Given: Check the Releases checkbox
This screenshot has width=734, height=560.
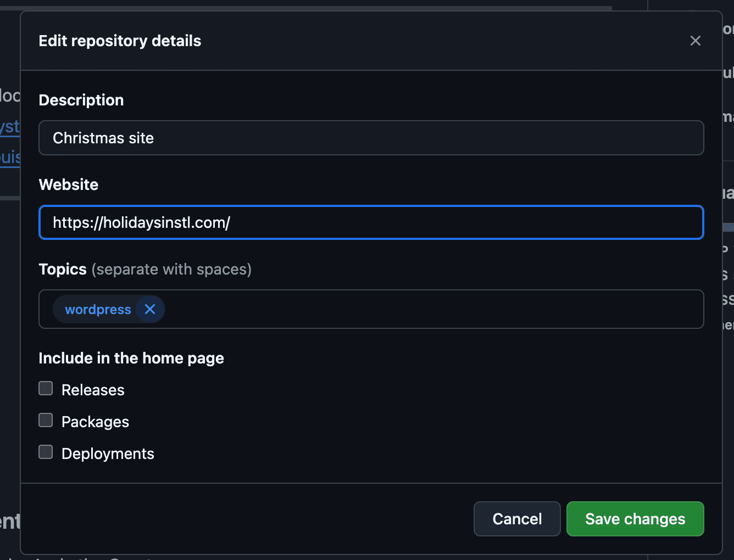Looking at the screenshot, I should (x=46, y=388).
